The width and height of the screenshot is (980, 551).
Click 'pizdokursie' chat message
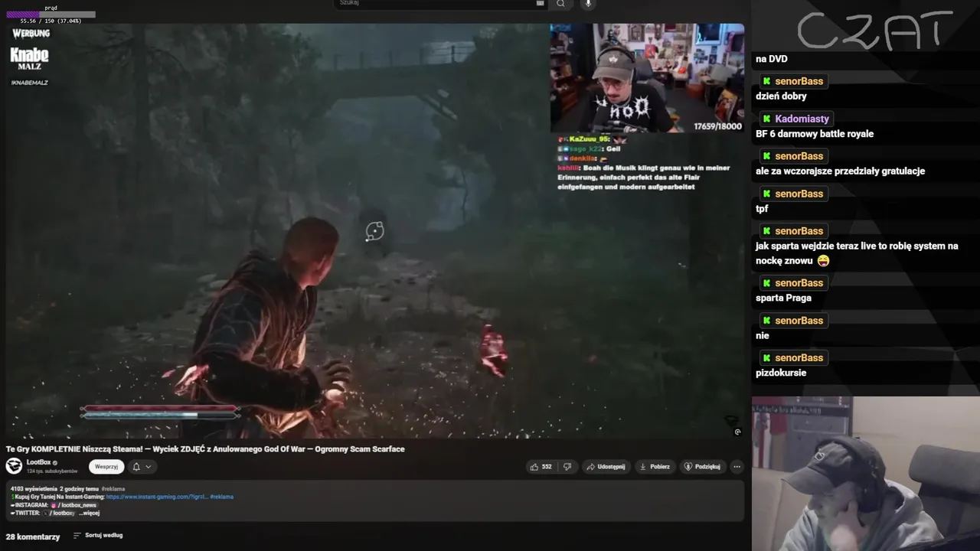pyautogui.click(x=781, y=373)
